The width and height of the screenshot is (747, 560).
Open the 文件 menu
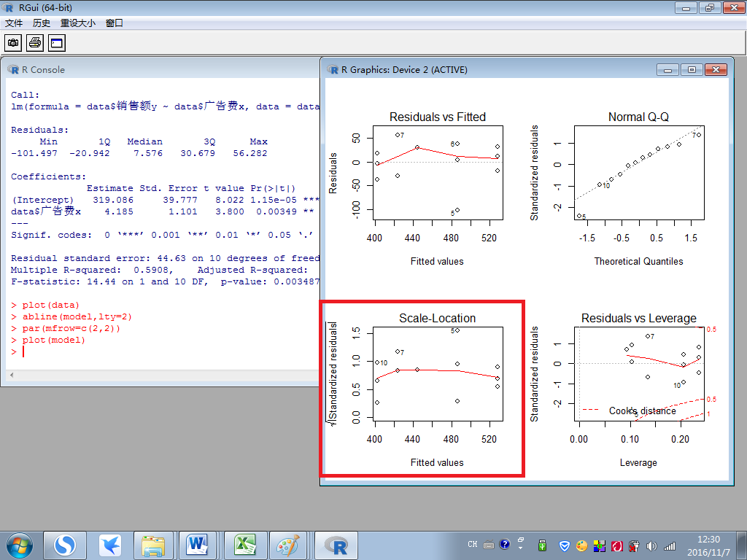(x=14, y=23)
